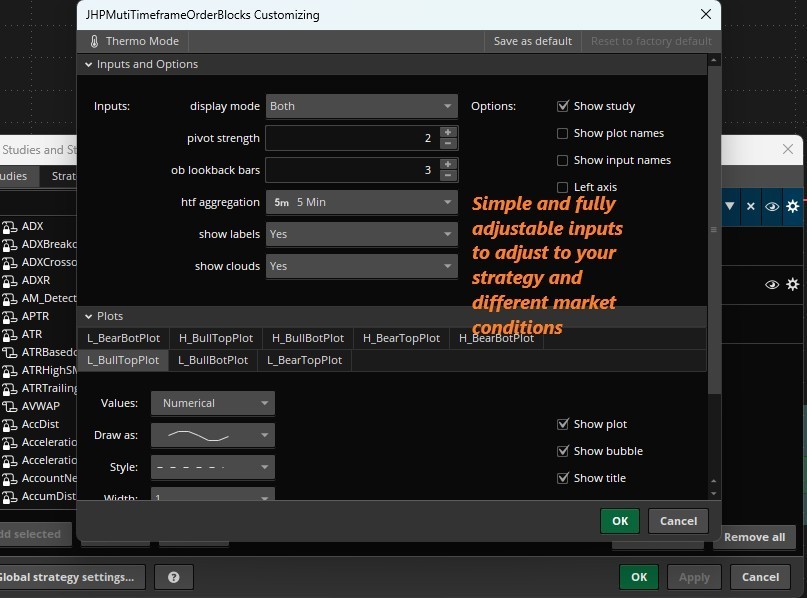Open study settings via the gear icon
The width and height of the screenshot is (807, 598).
click(793, 207)
